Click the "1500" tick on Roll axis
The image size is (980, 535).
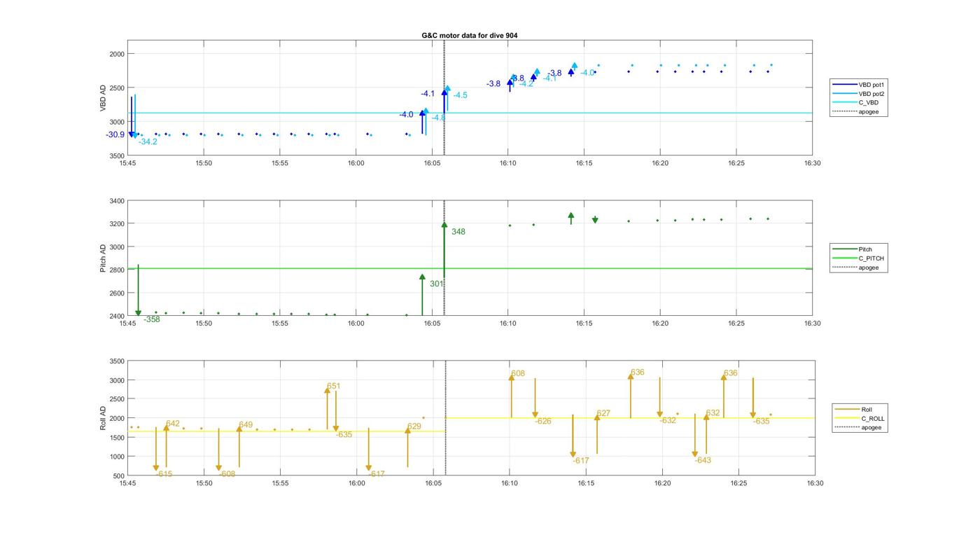[116, 438]
